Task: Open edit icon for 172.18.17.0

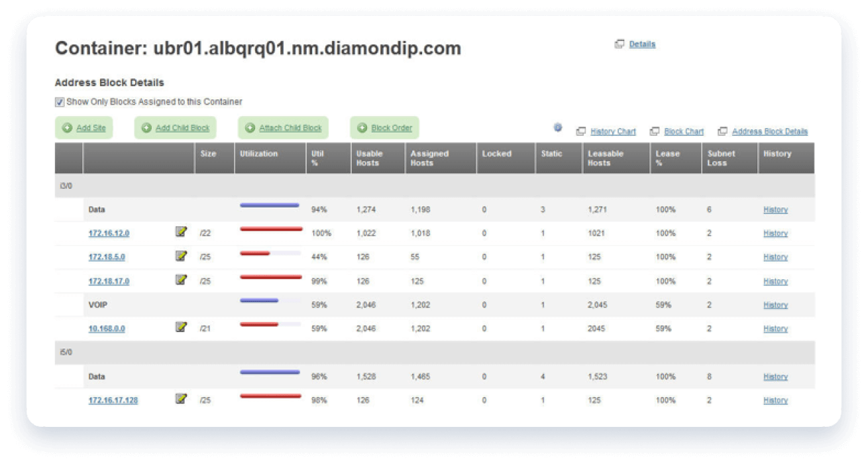Action: (x=181, y=280)
